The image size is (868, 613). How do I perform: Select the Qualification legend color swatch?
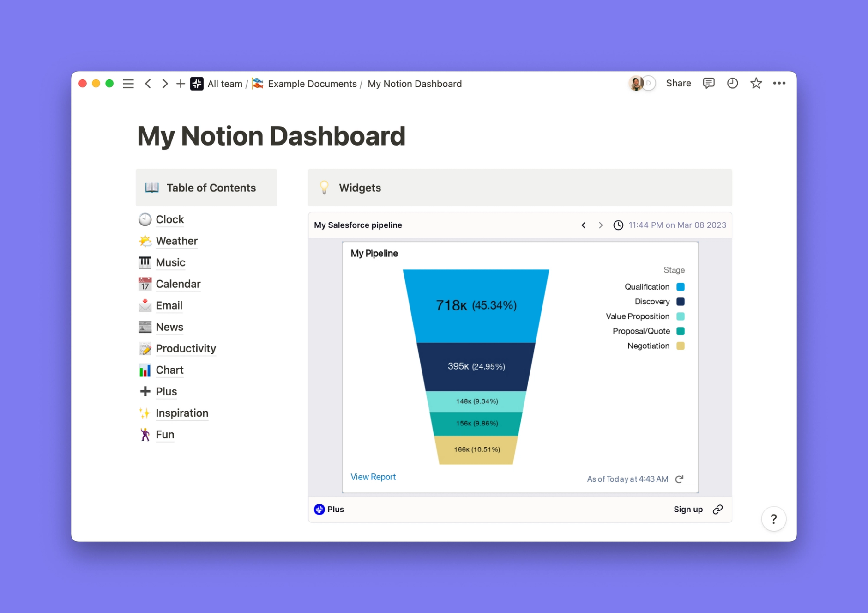pos(681,287)
